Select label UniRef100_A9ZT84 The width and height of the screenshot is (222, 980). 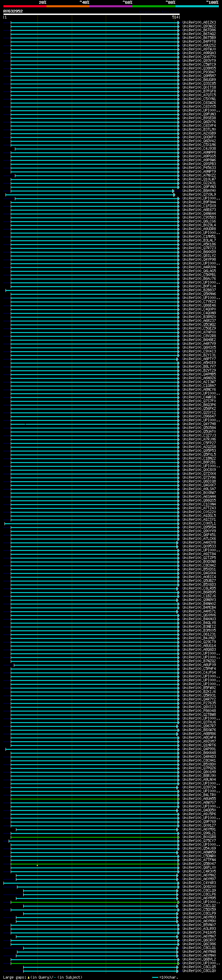click(199, 554)
